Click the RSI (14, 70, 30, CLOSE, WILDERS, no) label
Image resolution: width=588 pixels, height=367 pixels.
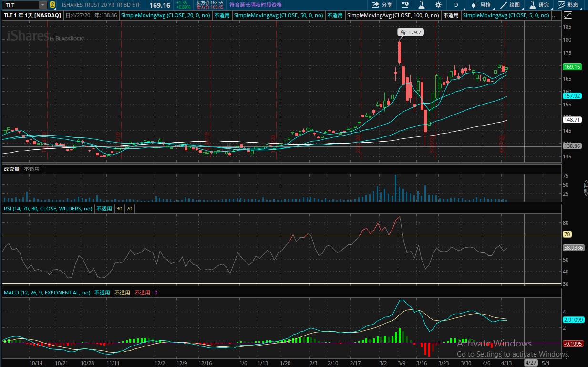pyautogui.click(x=48, y=209)
